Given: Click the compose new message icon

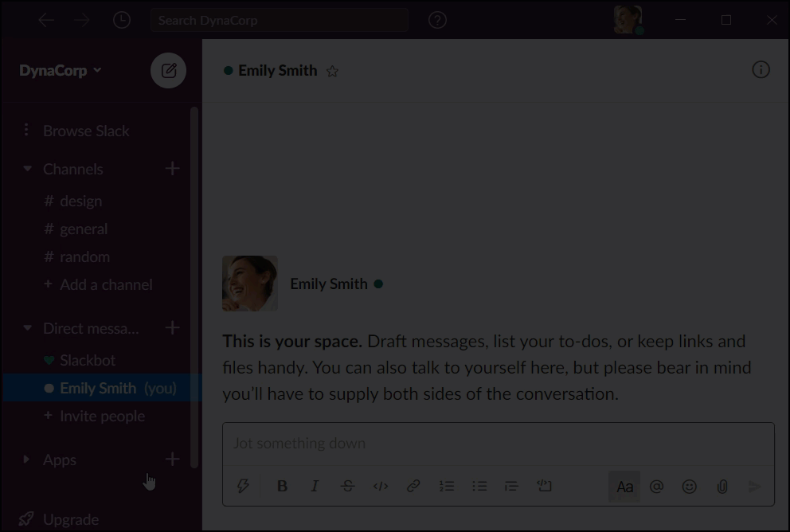Looking at the screenshot, I should coord(168,71).
